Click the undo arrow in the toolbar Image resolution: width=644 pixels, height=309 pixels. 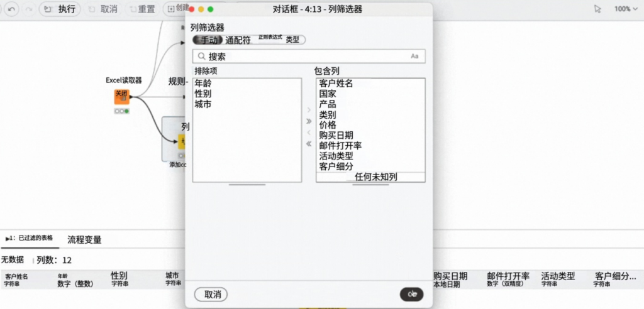click(12, 9)
